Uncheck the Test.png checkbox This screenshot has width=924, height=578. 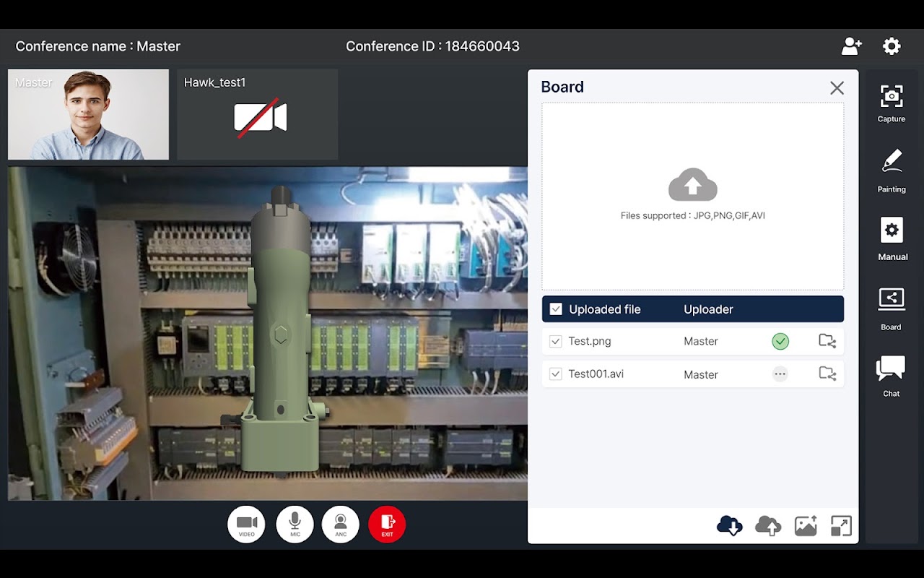[555, 342]
